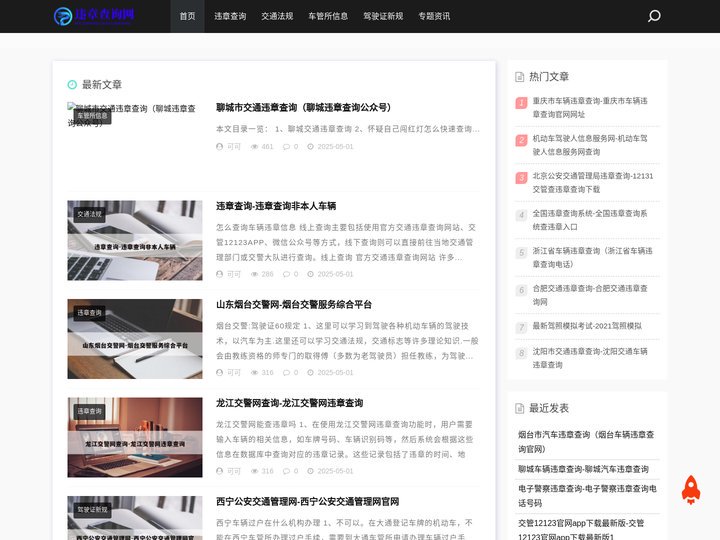Click views eye icon showing 286

point(254,274)
